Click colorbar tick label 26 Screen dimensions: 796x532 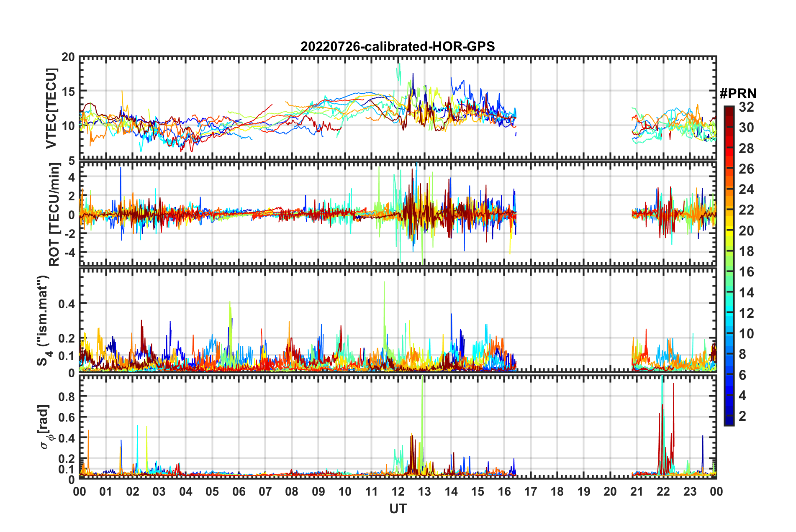tap(746, 169)
